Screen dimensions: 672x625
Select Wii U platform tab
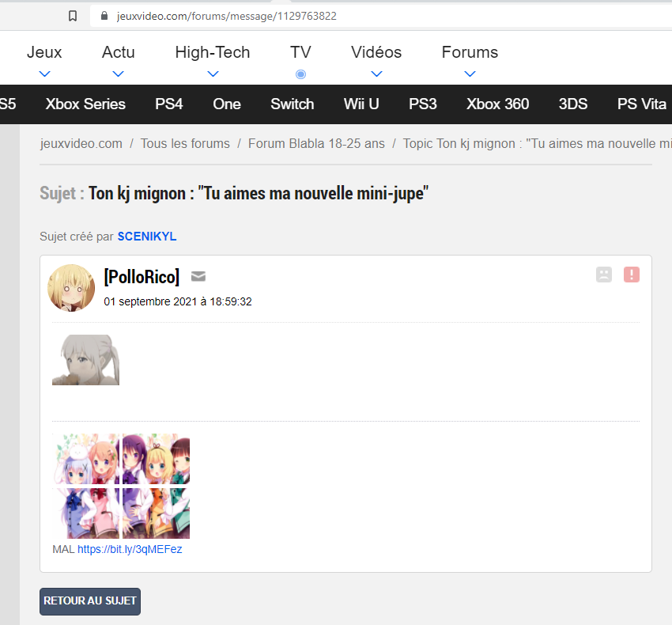(361, 104)
